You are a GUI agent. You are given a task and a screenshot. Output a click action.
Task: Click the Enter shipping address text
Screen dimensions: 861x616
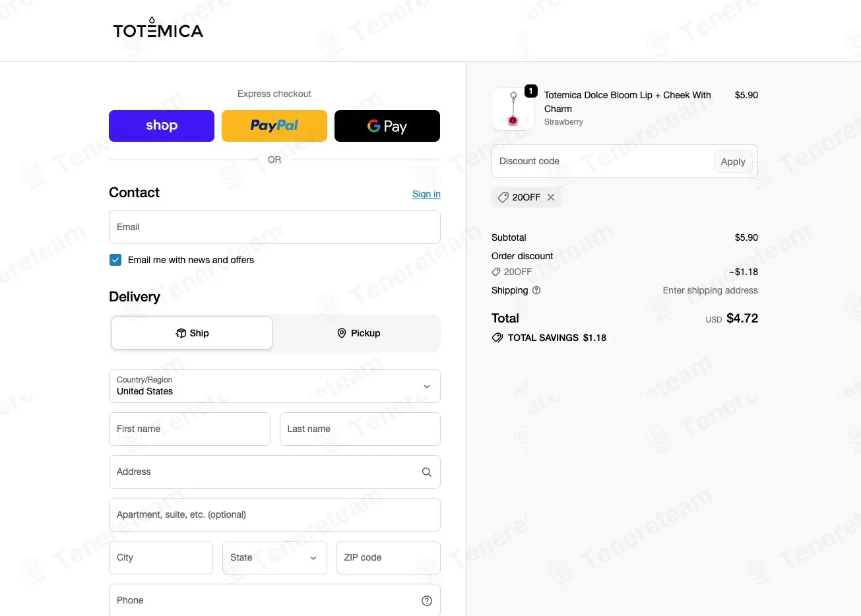coord(710,290)
